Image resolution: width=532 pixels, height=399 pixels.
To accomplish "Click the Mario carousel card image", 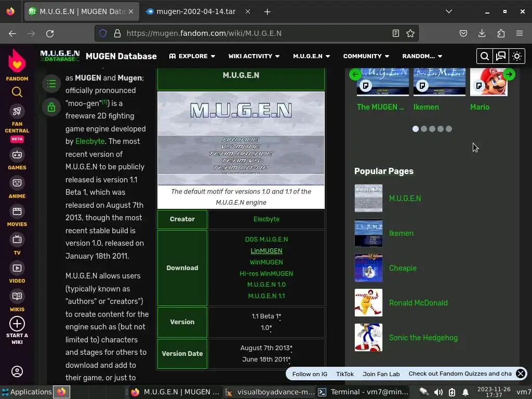I will [488, 82].
